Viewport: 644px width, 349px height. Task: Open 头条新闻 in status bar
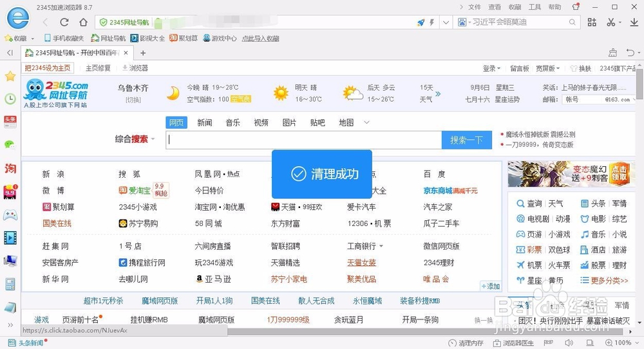(x=28, y=343)
